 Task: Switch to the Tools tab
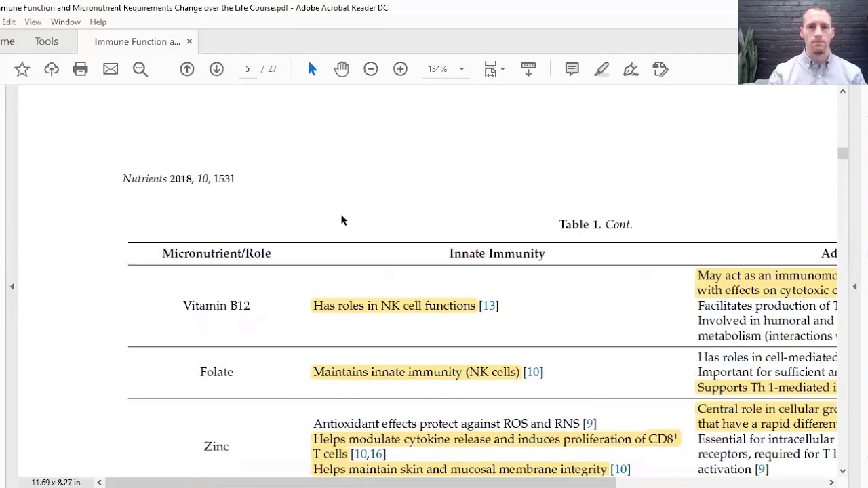pos(46,41)
